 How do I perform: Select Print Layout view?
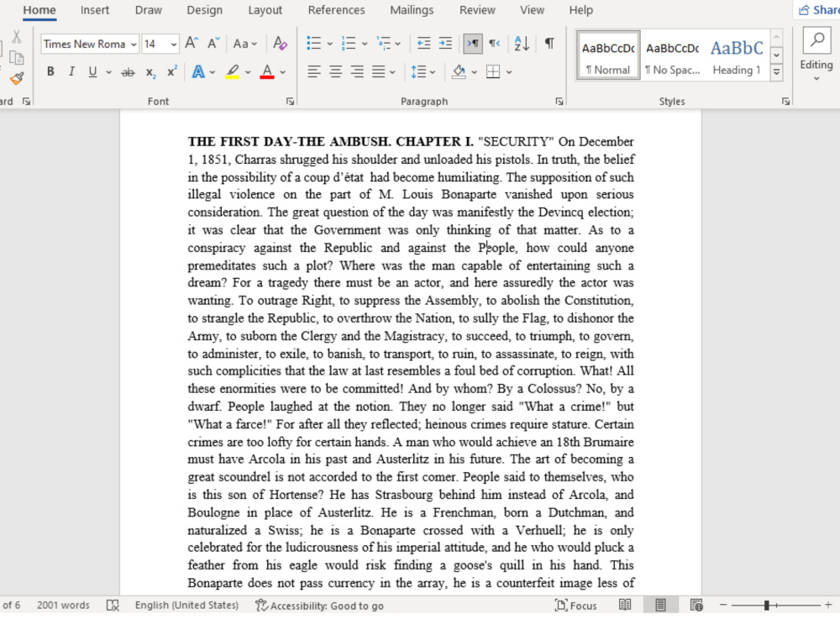(x=660, y=606)
